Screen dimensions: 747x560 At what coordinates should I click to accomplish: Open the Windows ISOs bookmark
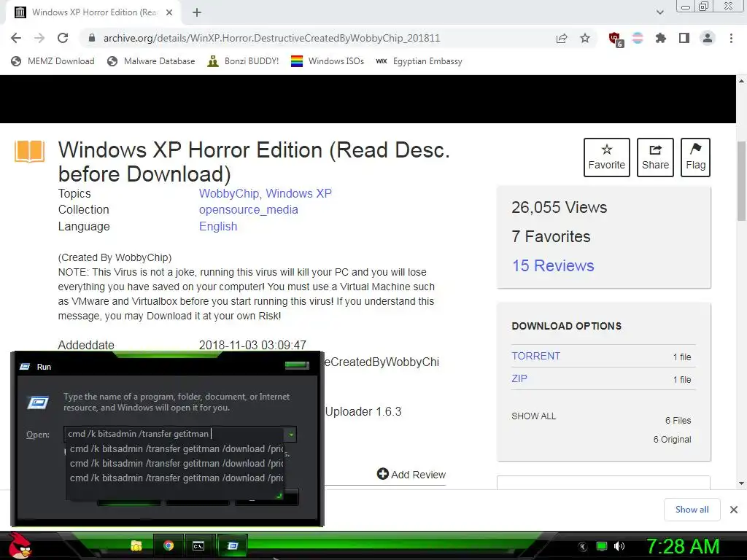[328, 61]
